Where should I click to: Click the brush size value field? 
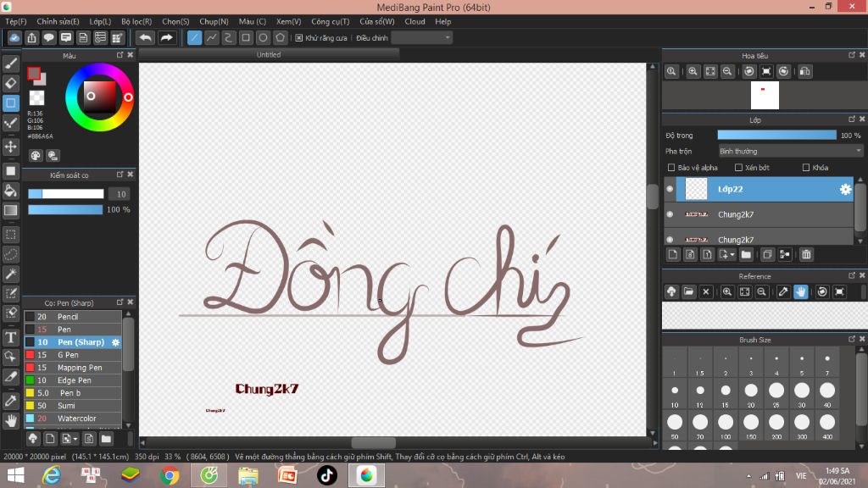pos(119,194)
